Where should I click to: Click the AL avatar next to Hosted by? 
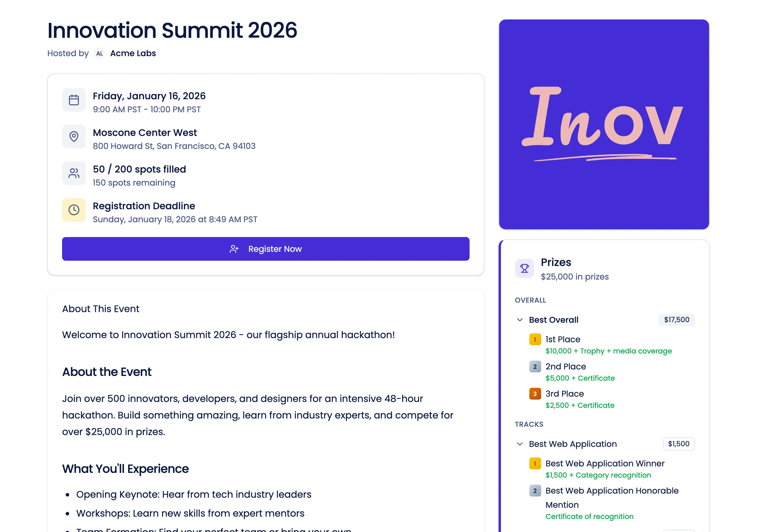coord(100,53)
